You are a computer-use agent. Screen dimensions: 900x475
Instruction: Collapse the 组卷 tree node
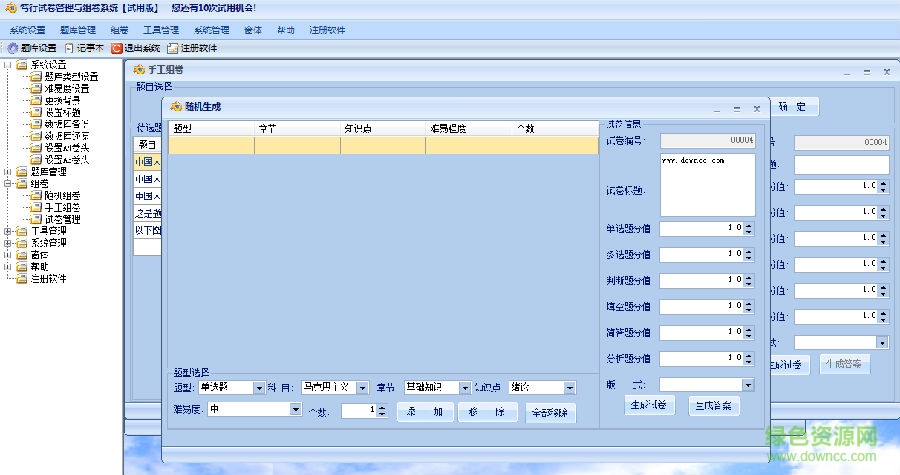point(7,183)
